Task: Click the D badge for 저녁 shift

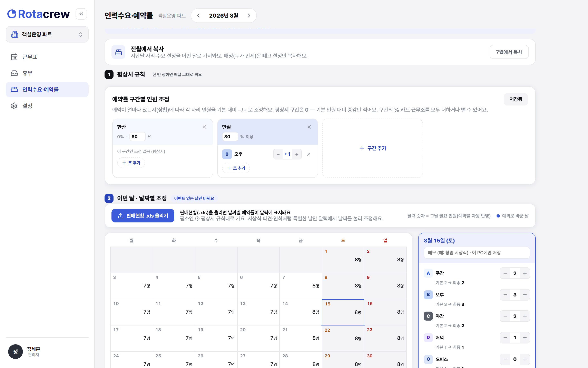Action: 428,337
